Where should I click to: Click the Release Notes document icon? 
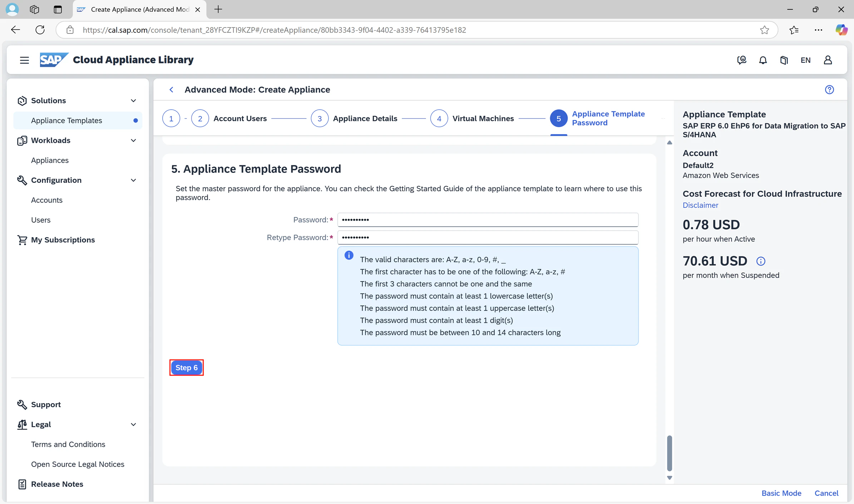tap(22, 484)
